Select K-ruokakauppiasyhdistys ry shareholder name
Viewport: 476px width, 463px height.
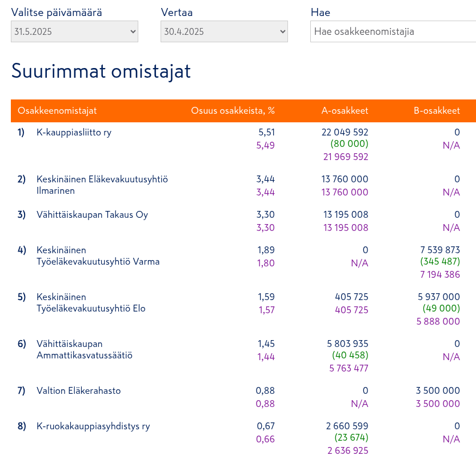[x=93, y=426]
